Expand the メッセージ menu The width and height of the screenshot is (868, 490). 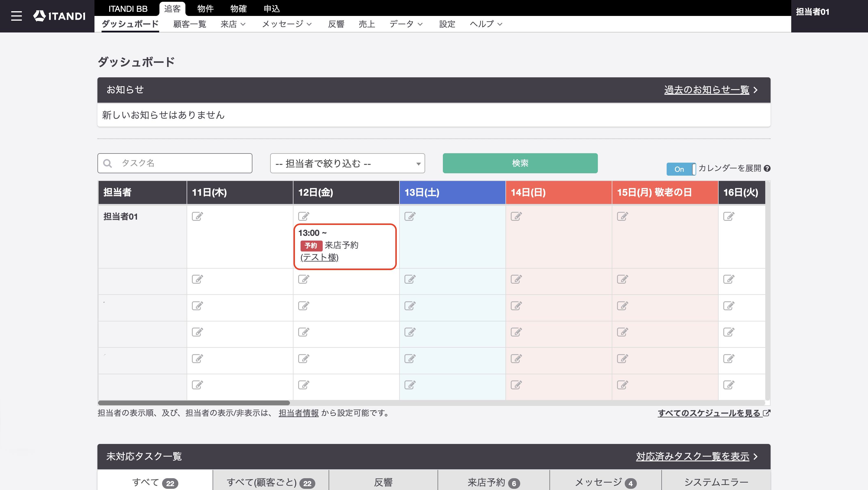287,24
